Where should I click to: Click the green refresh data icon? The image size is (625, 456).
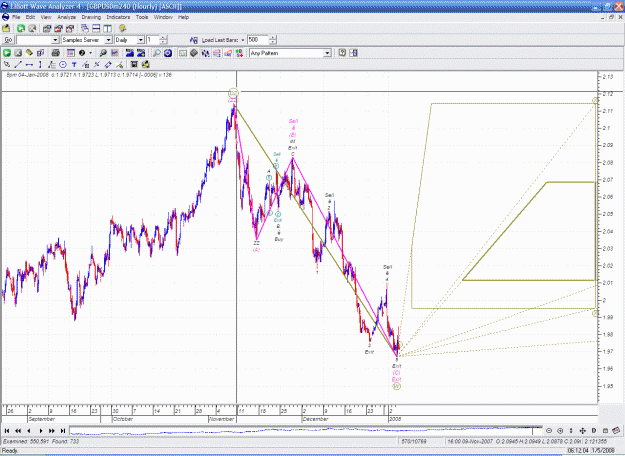coord(21,28)
